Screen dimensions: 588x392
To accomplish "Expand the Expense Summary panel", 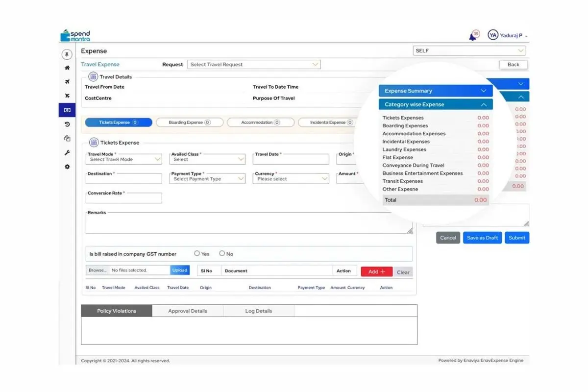I will click(436, 91).
